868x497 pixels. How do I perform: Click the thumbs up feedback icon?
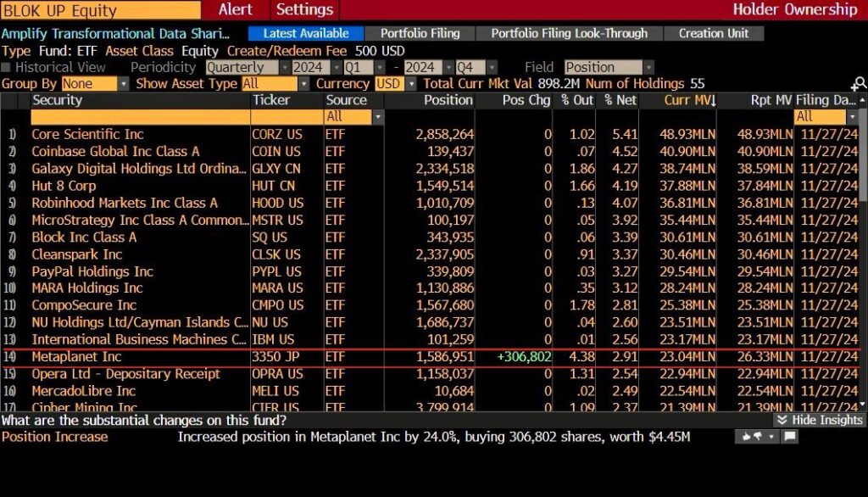[747, 437]
